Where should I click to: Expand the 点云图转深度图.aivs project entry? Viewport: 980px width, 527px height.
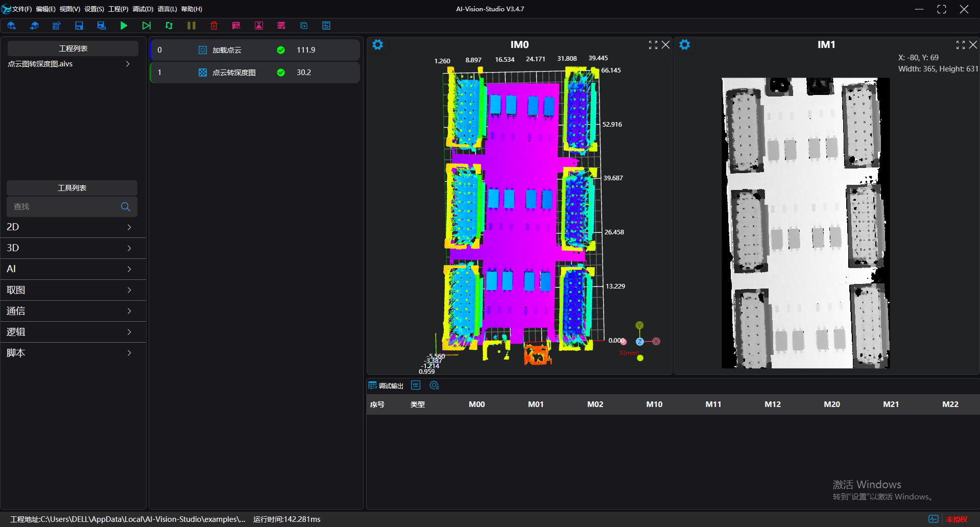pos(128,64)
